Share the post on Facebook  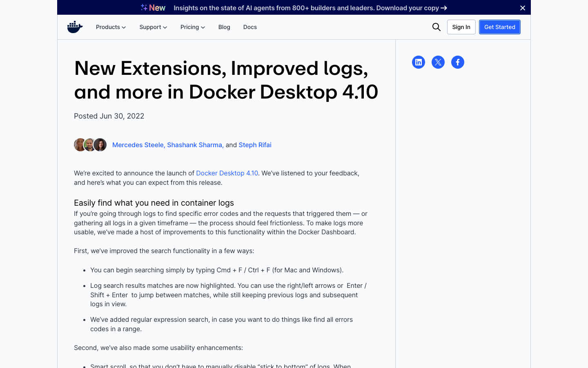[x=458, y=62]
